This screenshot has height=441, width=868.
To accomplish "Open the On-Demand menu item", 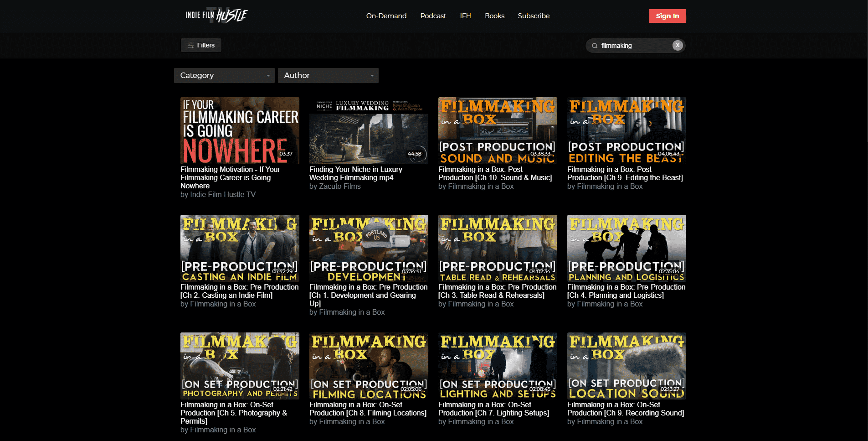I will coord(386,16).
